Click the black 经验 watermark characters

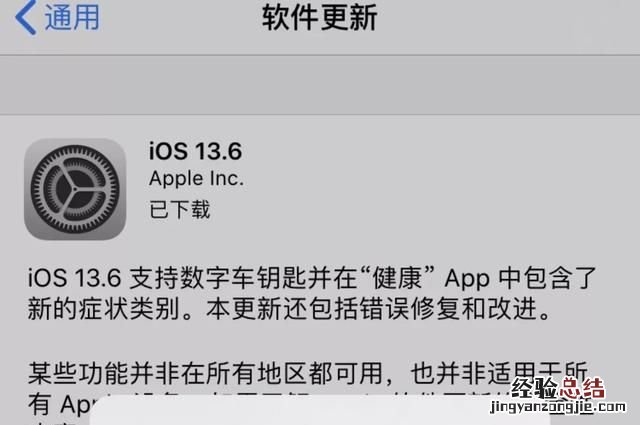click(534, 388)
